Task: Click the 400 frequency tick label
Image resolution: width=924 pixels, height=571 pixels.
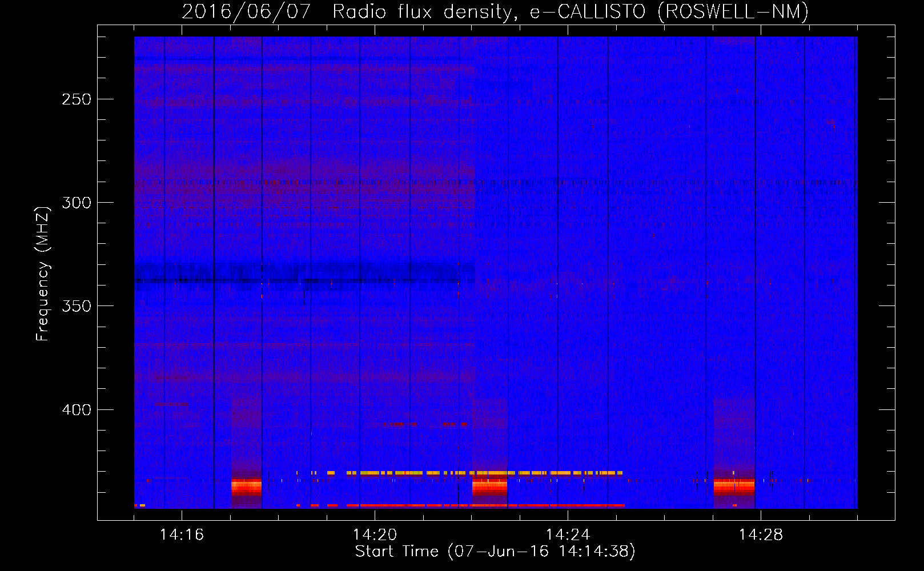Action: coord(77,410)
